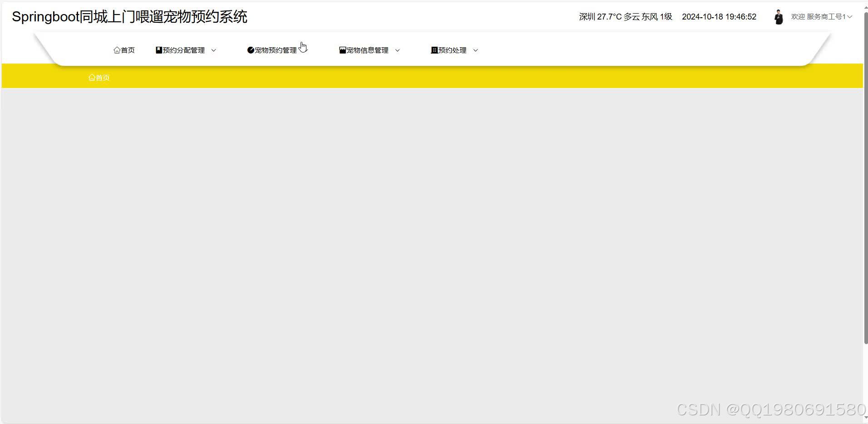Select the 预约分配管理 menu item

coord(183,50)
